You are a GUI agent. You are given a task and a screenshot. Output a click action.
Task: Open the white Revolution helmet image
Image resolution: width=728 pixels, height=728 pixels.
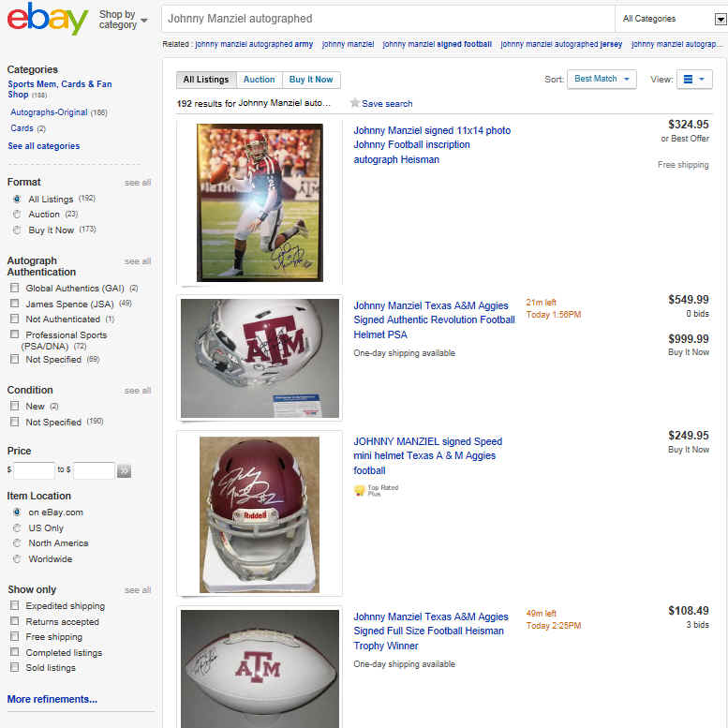(260, 358)
